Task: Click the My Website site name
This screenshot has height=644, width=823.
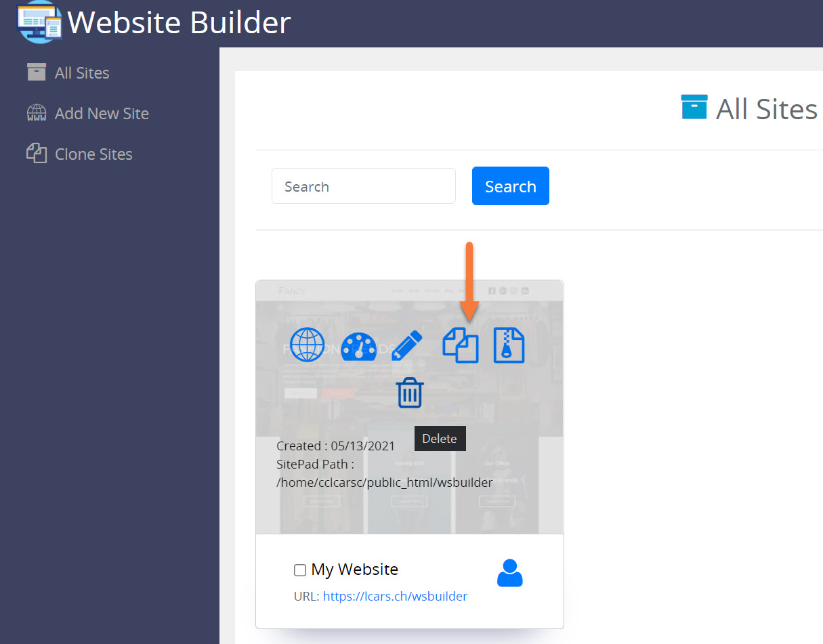Action: pos(354,570)
